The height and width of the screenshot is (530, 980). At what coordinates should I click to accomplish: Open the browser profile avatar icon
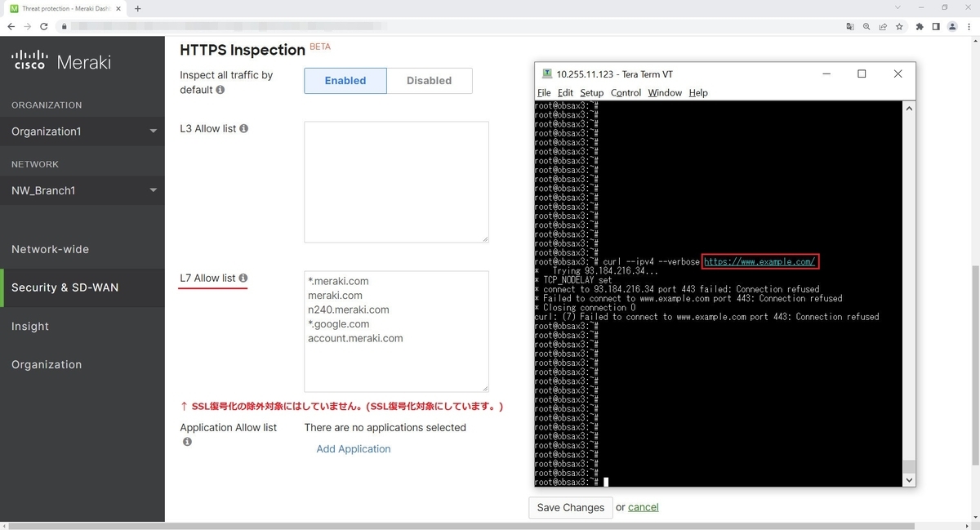[951, 26]
